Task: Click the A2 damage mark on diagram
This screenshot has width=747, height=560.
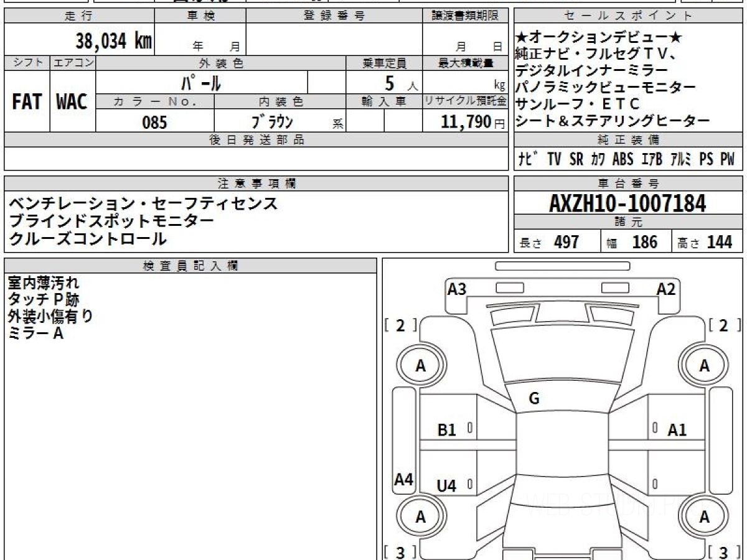Action: (667, 289)
